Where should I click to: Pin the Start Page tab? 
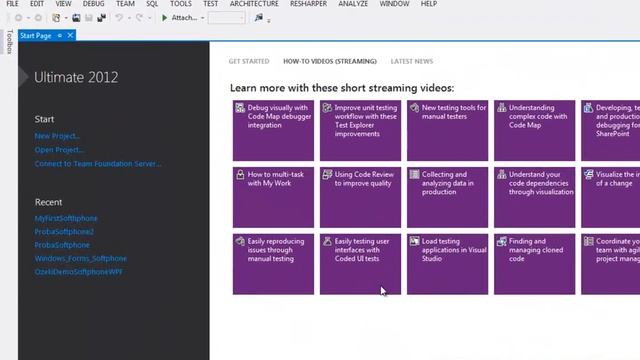click(60, 36)
